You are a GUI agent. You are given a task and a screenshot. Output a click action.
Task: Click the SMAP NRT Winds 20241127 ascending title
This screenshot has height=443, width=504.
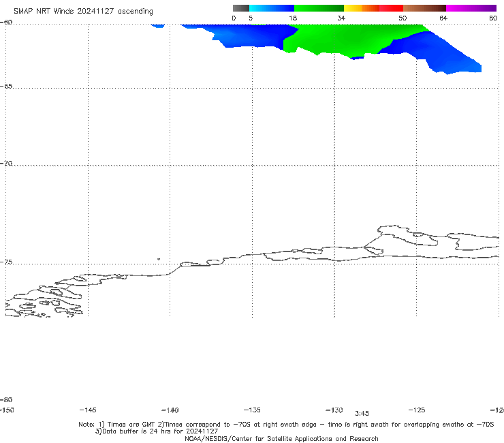(x=83, y=11)
